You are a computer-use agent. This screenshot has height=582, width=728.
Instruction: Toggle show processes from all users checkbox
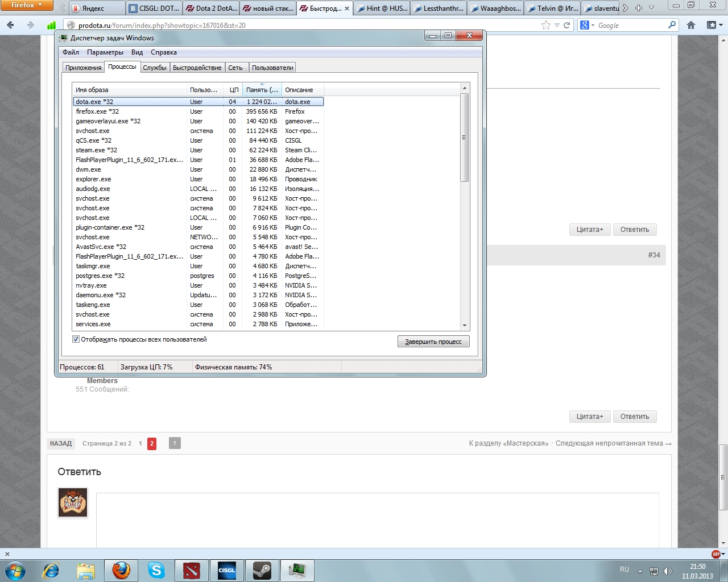click(76, 339)
